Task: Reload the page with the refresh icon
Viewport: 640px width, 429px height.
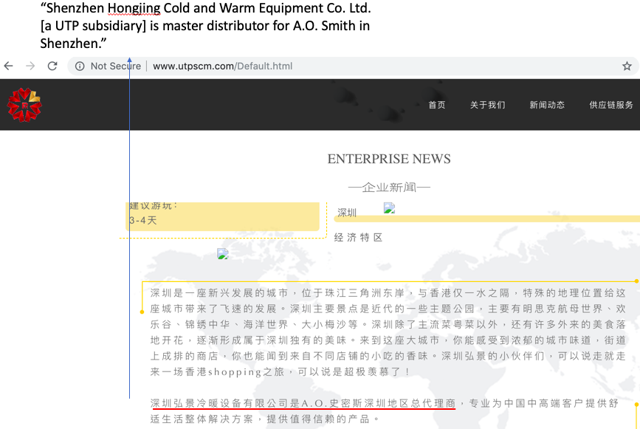Action: click(x=52, y=66)
